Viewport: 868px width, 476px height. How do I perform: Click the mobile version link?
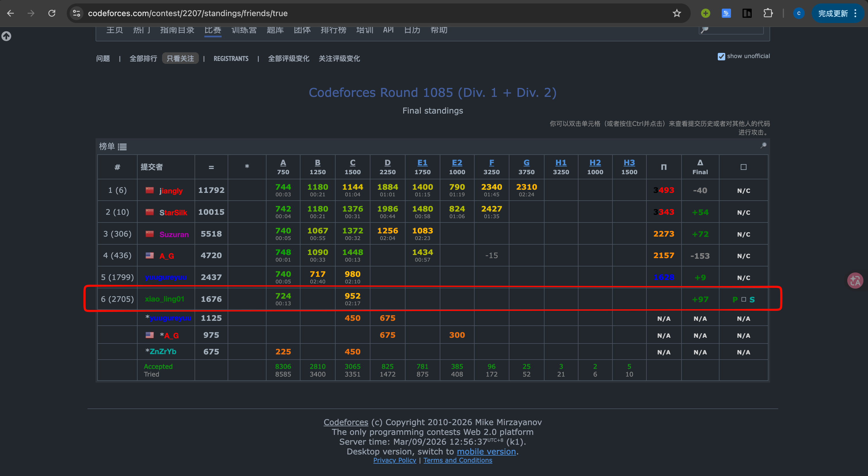486,452
